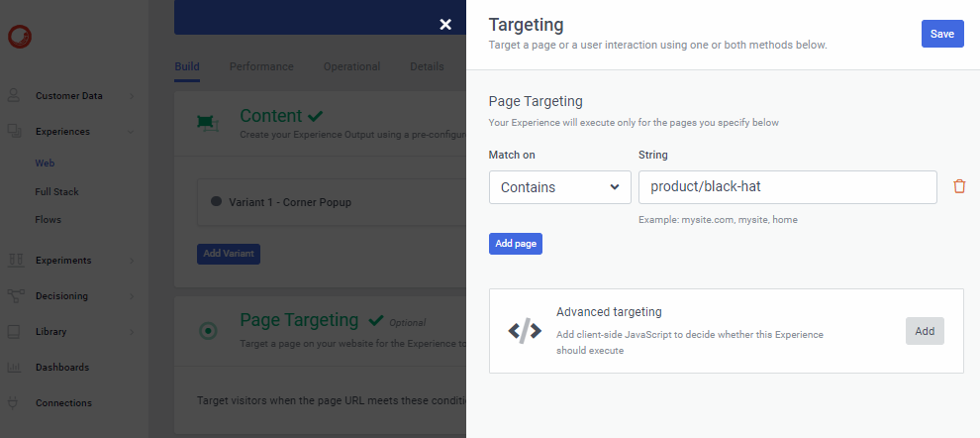This screenshot has width=980, height=438.
Task: Click the Experiences sidebar icon
Action: [x=15, y=131]
